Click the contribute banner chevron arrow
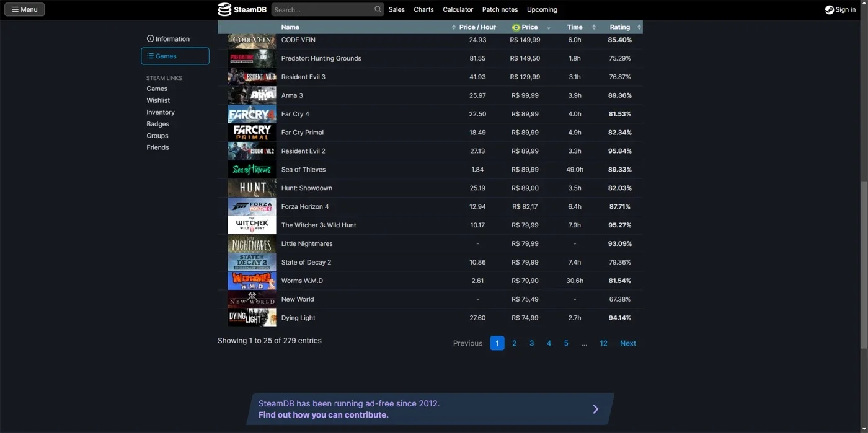Image resolution: width=868 pixels, height=433 pixels. [595, 409]
